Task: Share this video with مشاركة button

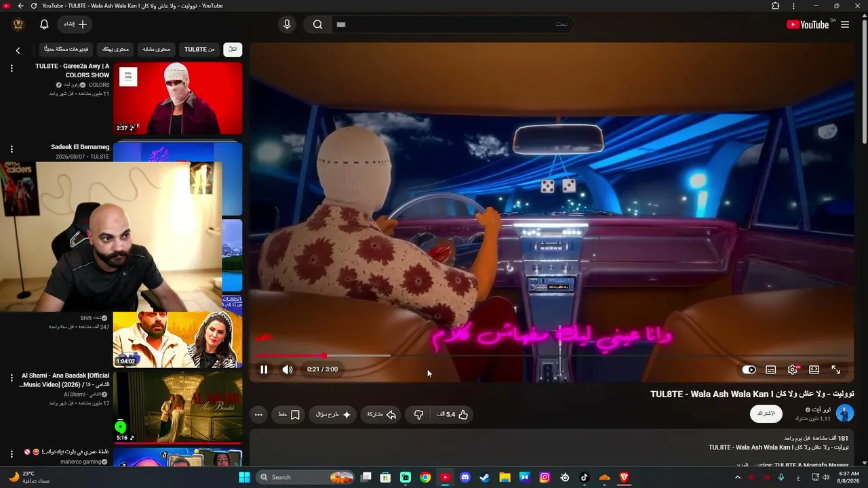Action: tap(381, 414)
